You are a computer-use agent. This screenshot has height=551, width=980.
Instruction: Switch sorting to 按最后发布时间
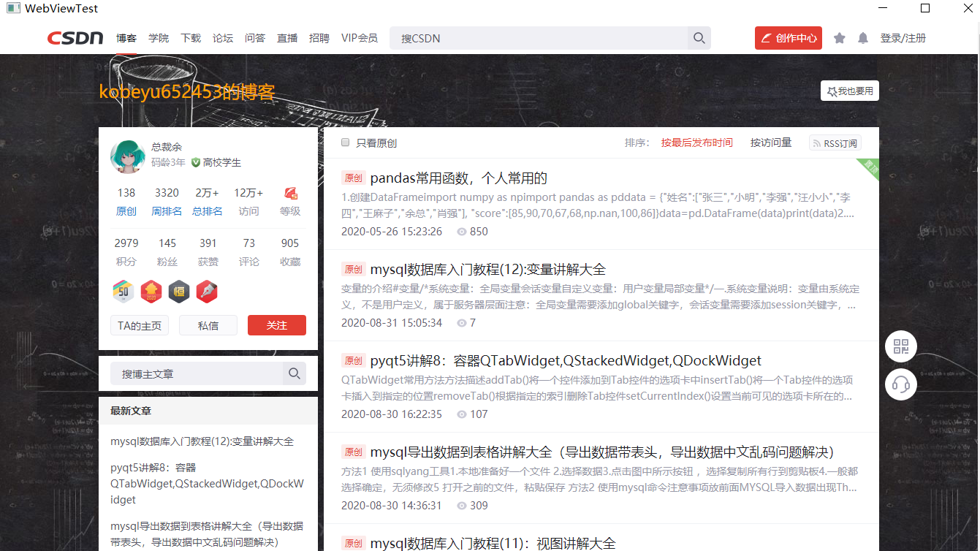click(696, 142)
